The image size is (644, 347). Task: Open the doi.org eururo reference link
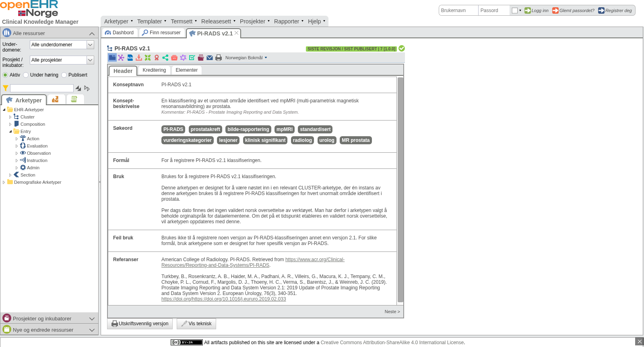click(224, 299)
